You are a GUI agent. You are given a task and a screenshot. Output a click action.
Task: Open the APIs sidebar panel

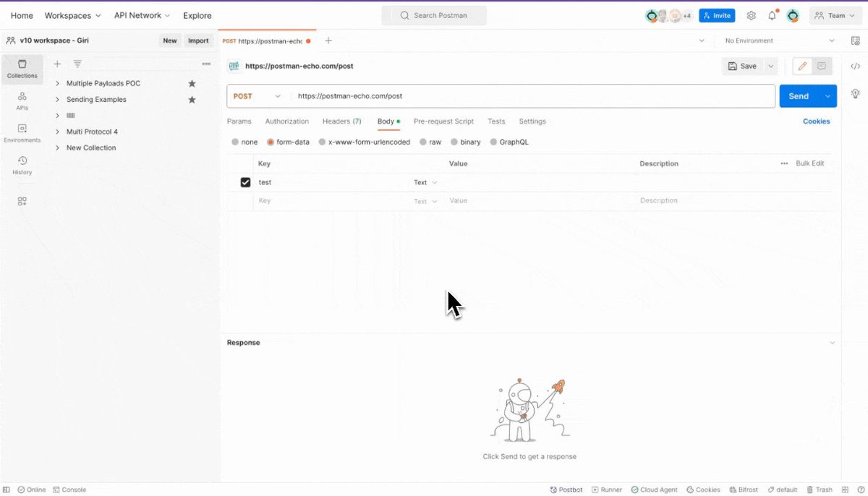click(x=22, y=101)
